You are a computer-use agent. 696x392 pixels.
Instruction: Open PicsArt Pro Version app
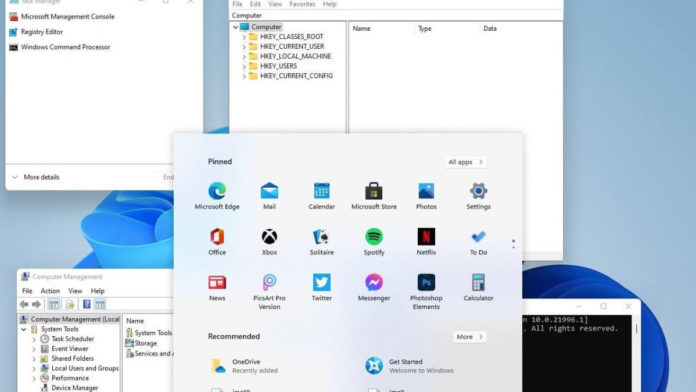pyautogui.click(x=269, y=291)
